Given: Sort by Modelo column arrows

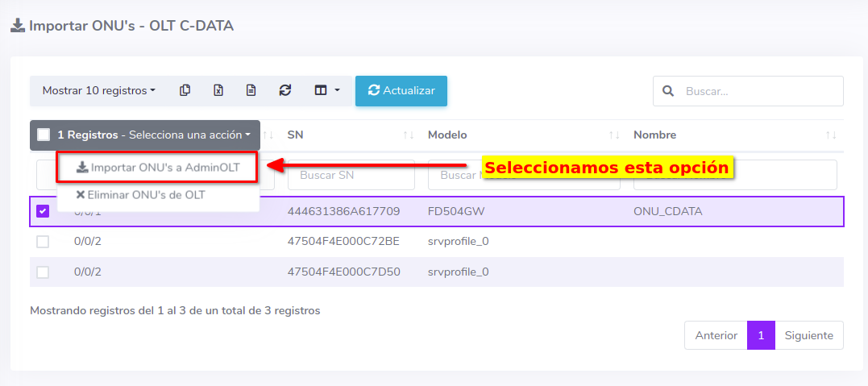Looking at the screenshot, I should [x=614, y=135].
